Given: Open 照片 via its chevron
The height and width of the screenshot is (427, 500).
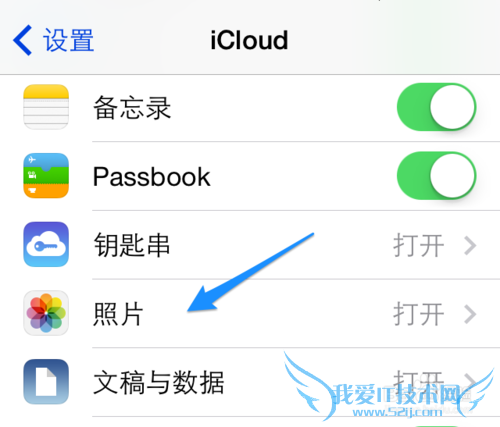Looking at the screenshot, I should click(x=470, y=314).
